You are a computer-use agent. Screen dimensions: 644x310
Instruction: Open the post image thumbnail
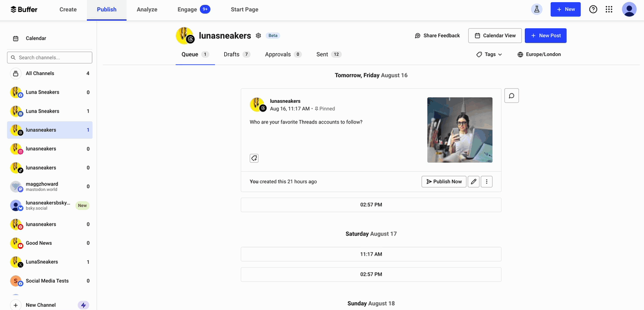pos(459,130)
